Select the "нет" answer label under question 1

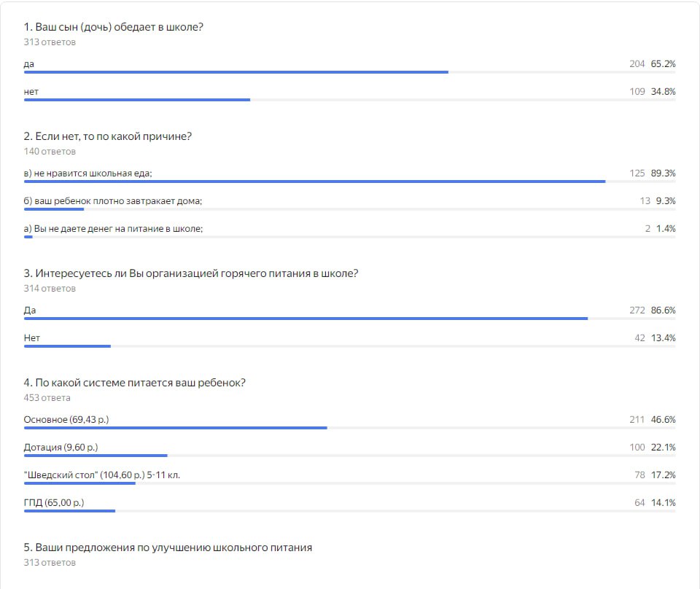click(31, 92)
